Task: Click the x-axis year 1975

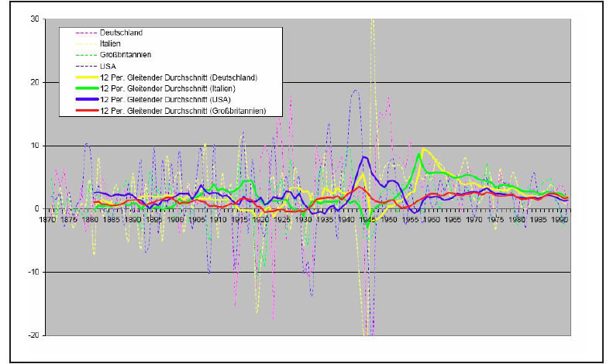Action: [x=496, y=220]
